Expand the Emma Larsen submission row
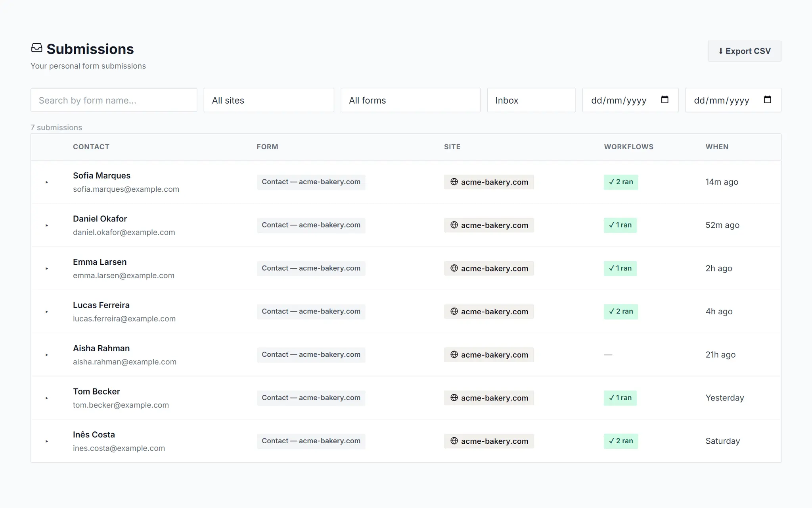Image resolution: width=812 pixels, height=508 pixels. tap(47, 269)
